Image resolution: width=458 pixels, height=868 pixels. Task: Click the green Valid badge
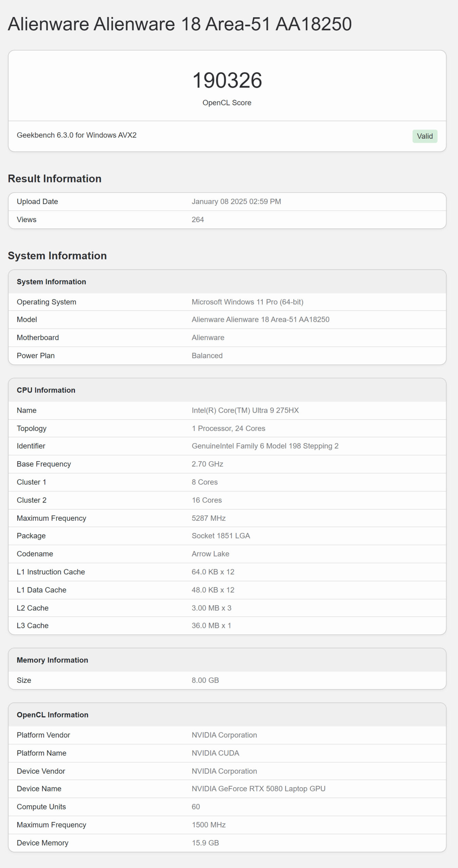click(x=425, y=136)
